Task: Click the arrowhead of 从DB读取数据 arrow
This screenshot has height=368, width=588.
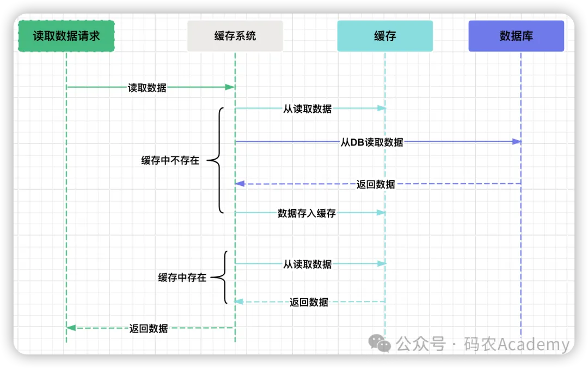Action: click(x=517, y=141)
